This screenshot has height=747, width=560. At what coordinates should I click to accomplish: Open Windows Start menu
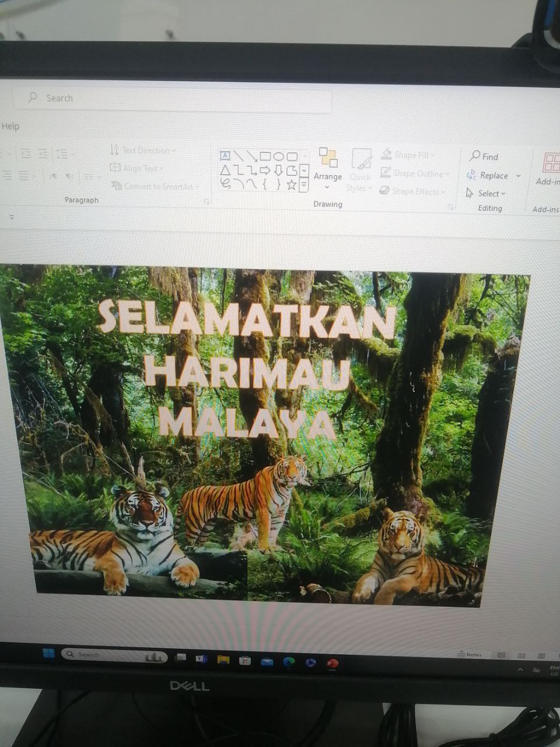48,653
